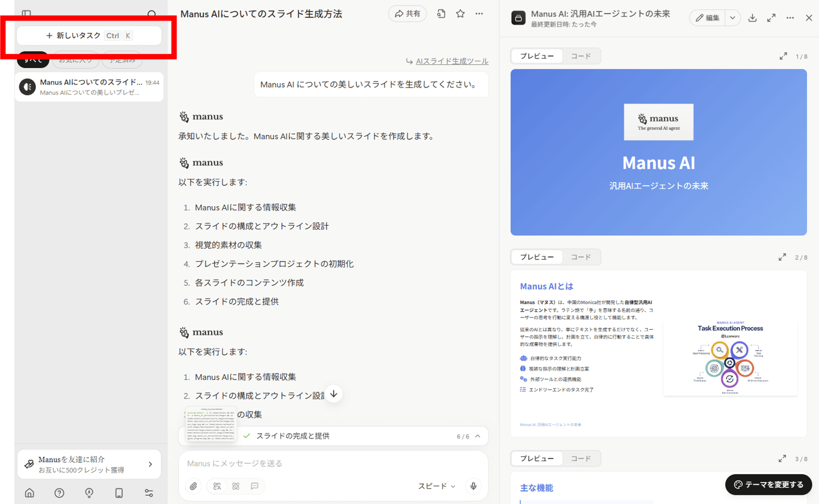Open the mobile device icon
Image resolution: width=819 pixels, height=504 pixels.
(119, 493)
